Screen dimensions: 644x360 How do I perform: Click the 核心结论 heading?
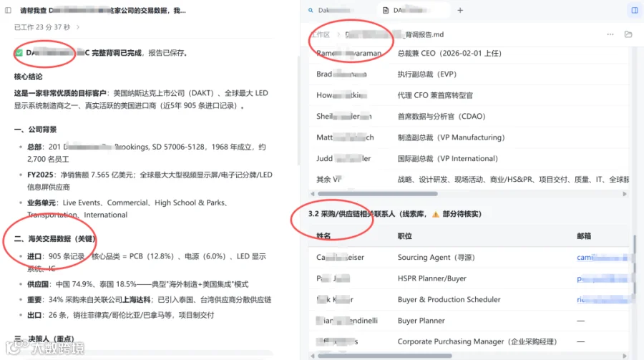28,77
